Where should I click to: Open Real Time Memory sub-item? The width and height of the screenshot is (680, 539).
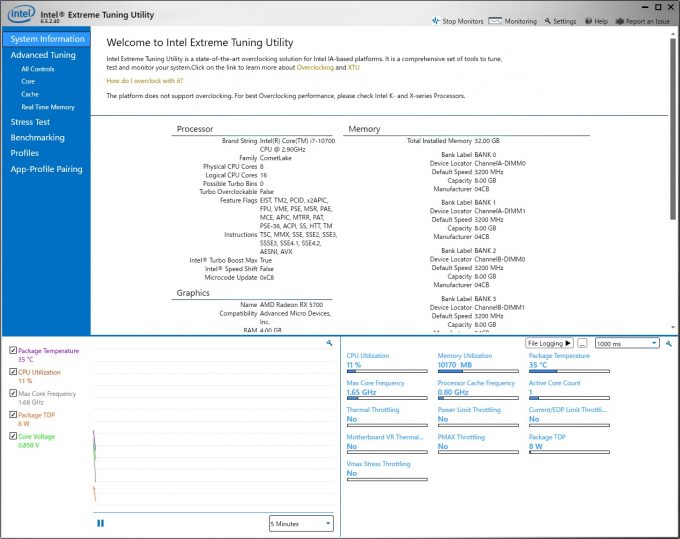(x=48, y=107)
